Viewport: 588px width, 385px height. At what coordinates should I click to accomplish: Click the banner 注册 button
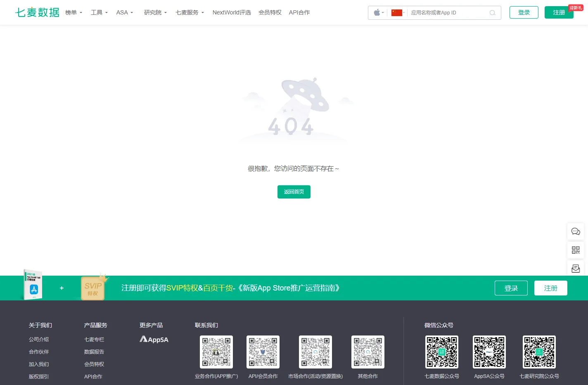[551, 288]
